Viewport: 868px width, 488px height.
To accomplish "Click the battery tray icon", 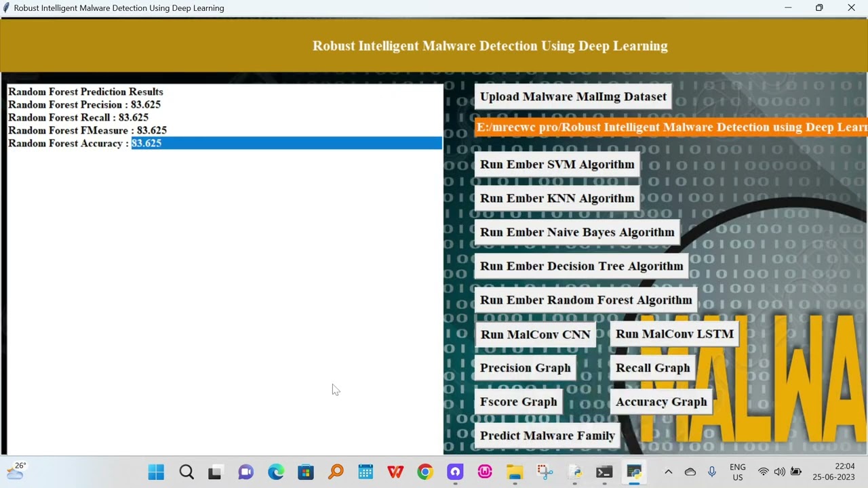I will (x=796, y=472).
